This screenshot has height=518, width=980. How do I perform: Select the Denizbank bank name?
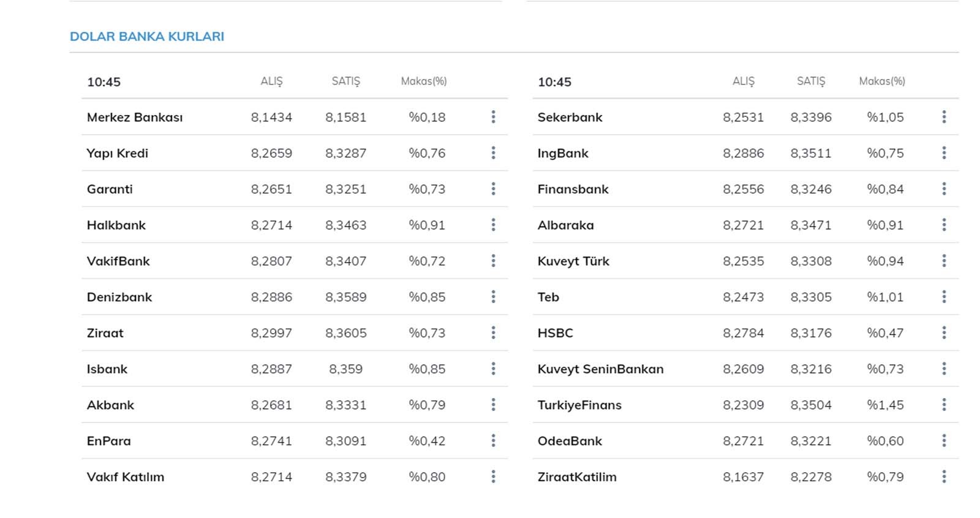pos(119,298)
